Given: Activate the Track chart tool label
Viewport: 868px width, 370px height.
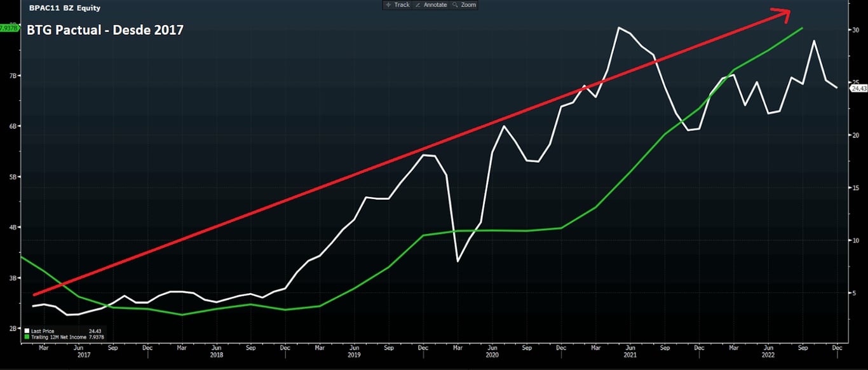Looking at the screenshot, I should (402, 5).
